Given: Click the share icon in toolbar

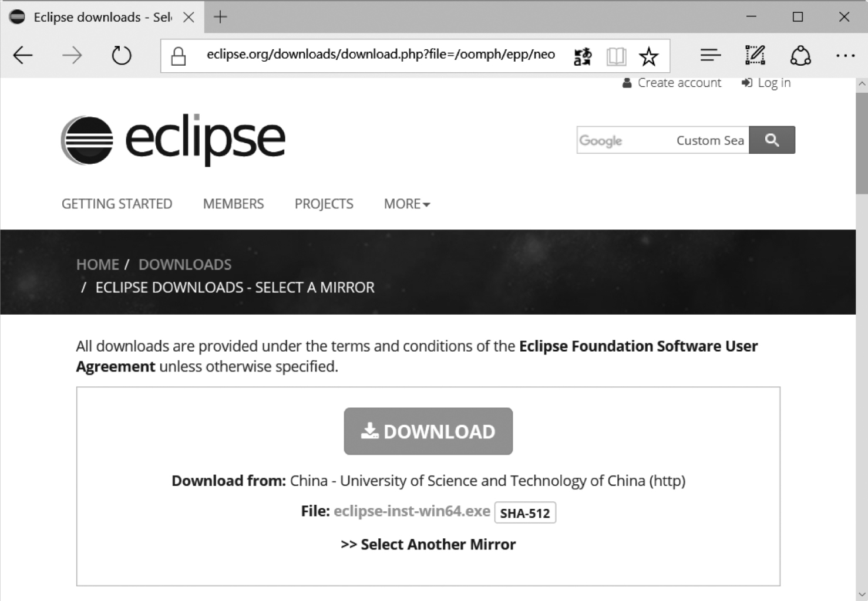Looking at the screenshot, I should click(x=800, y=56).
